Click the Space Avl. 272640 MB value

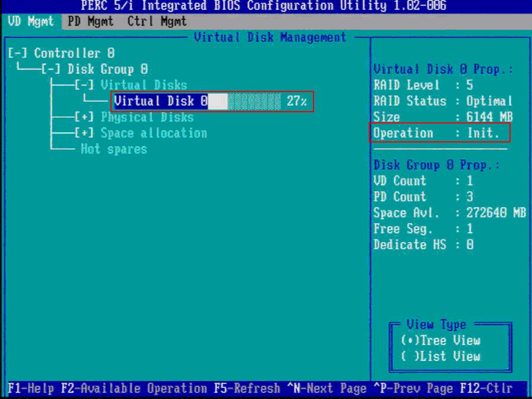tap(496, 213)
